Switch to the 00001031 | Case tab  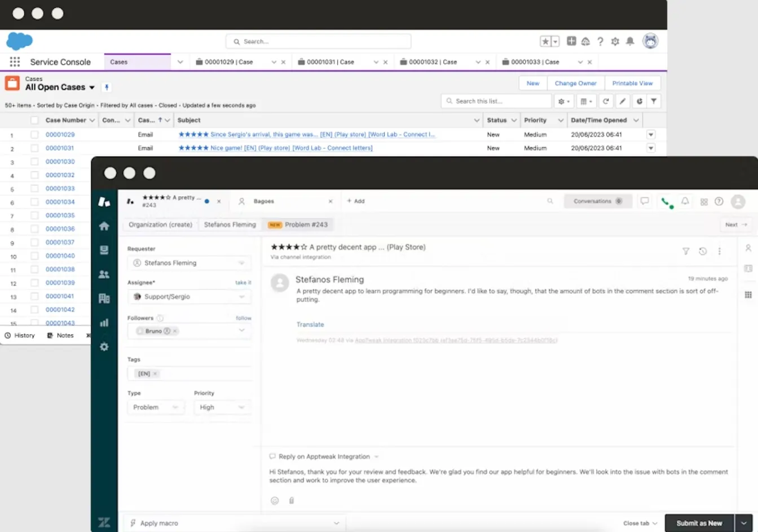coord(330,62)
